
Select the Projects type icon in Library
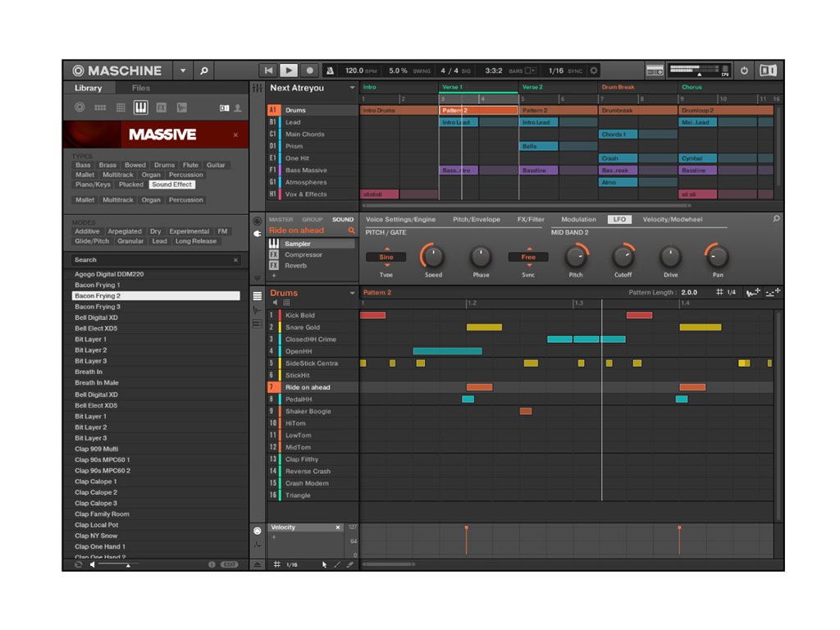click(80, 107)
